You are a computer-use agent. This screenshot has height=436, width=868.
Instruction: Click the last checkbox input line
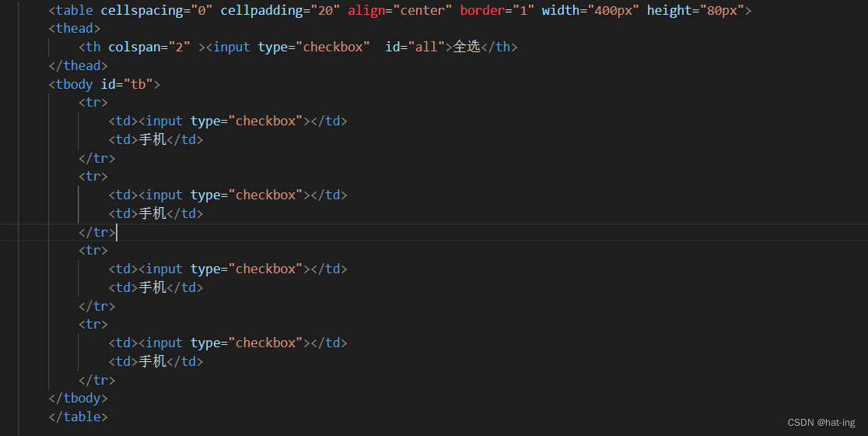point(228,343)
